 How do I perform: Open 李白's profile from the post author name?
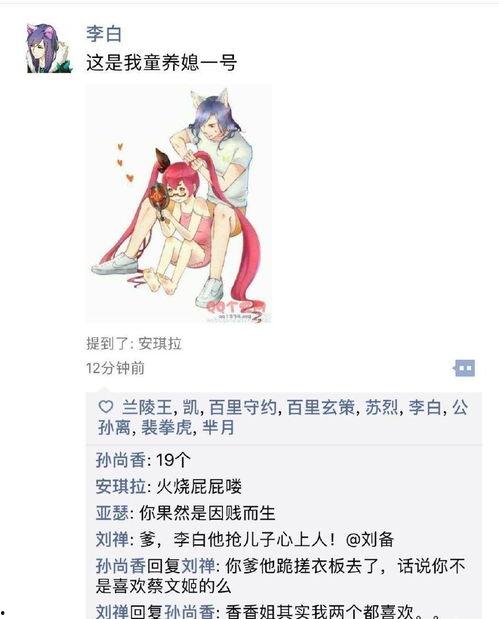click(104, 34)
